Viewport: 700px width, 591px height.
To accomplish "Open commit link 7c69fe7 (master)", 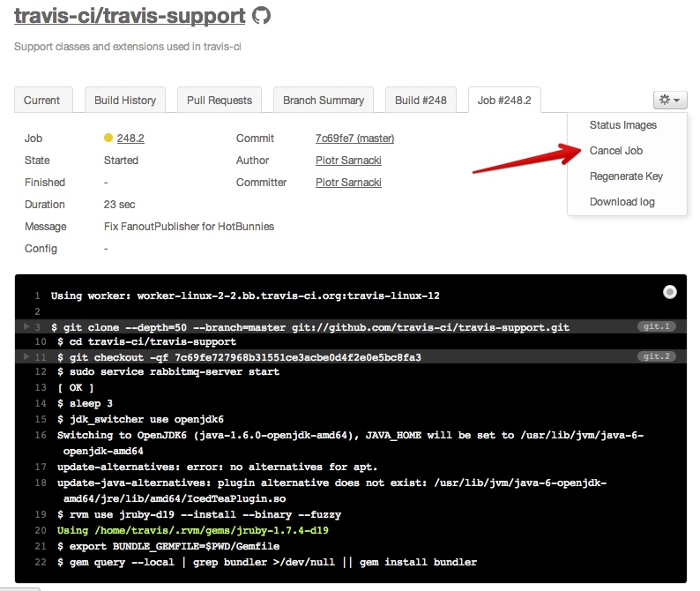I will (354, 138).
